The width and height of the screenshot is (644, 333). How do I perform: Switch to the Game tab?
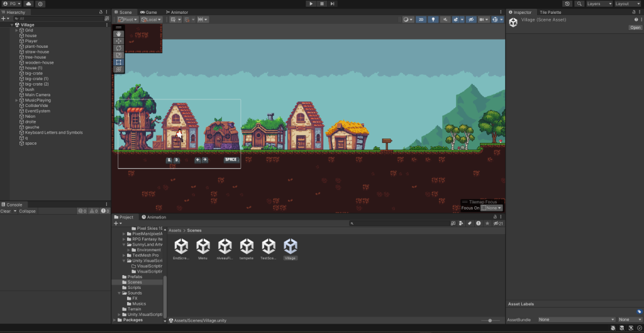point(148,13)
